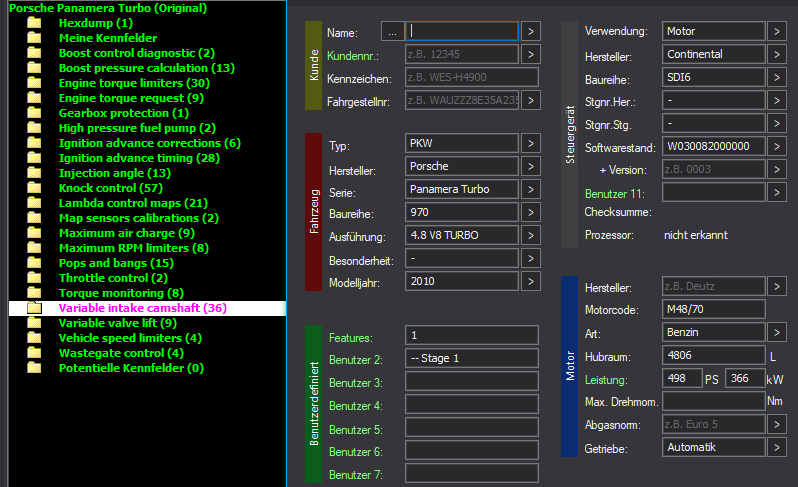Click the Pops and bangs folder icon
Viewport: 798px width, 487px height.
click(x=34, y=263)
